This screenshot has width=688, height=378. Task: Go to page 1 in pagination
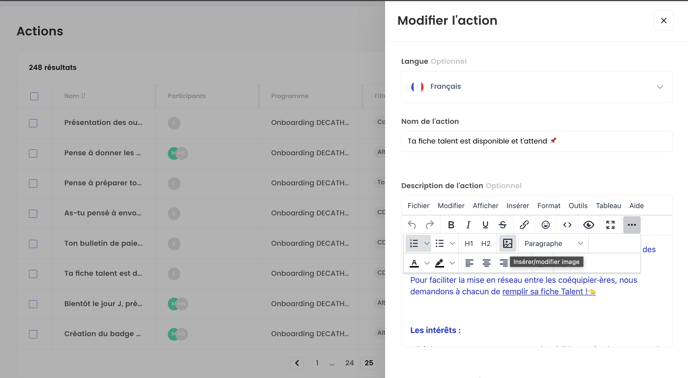pyautogui.click(x=317, y=363)
